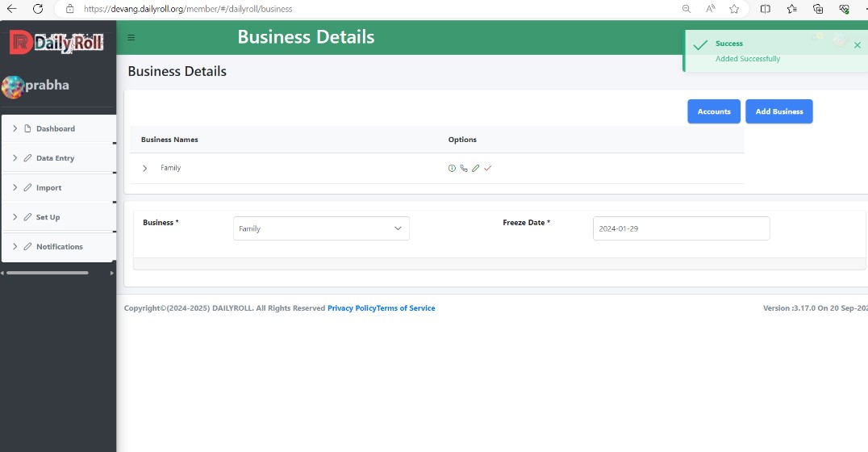Screen dimensions: 868x452
Task: Open the browser Collections icon
Action: [818, 9]
